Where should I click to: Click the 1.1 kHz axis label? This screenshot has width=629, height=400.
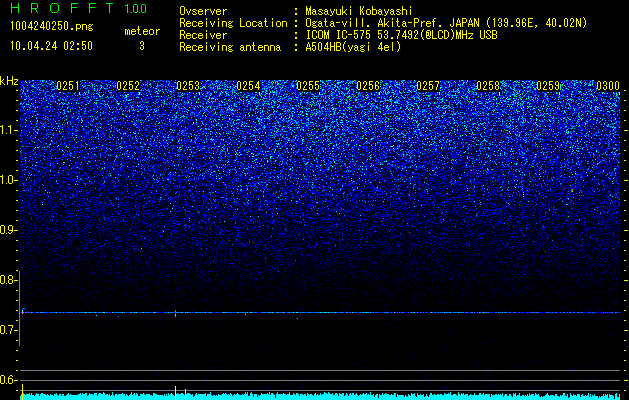8,130
